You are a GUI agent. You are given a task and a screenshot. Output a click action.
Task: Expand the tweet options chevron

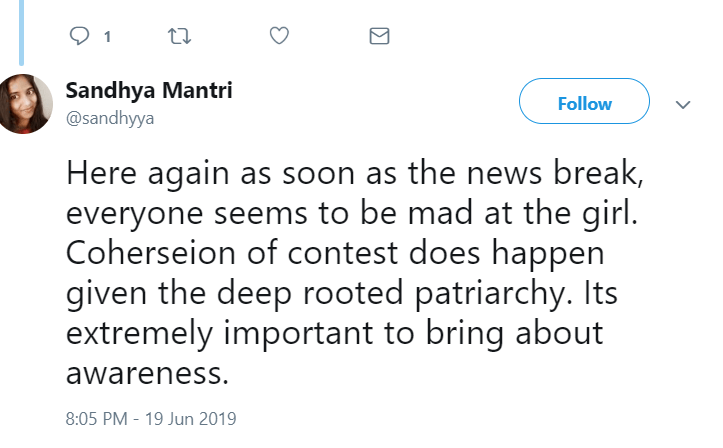(684, 104)
